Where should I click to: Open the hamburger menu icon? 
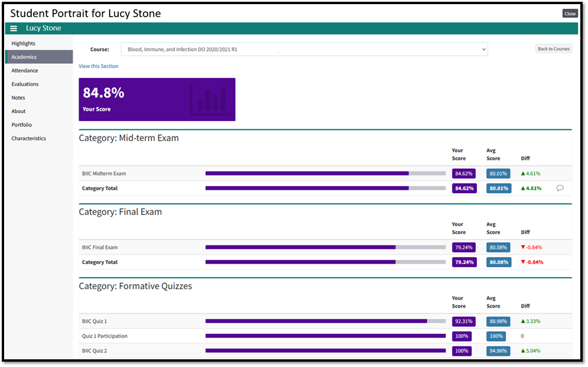[x=14, y=28]
